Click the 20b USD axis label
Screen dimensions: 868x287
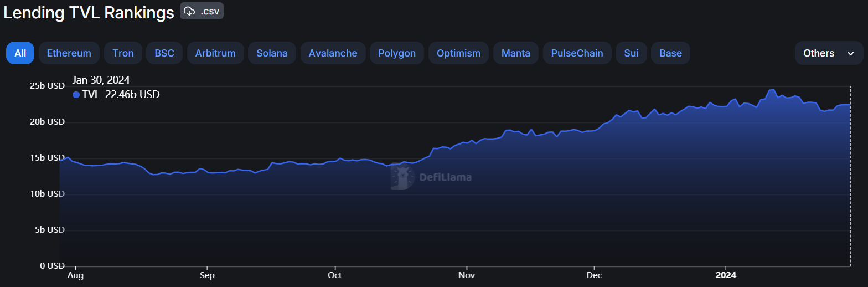point(47,122)
